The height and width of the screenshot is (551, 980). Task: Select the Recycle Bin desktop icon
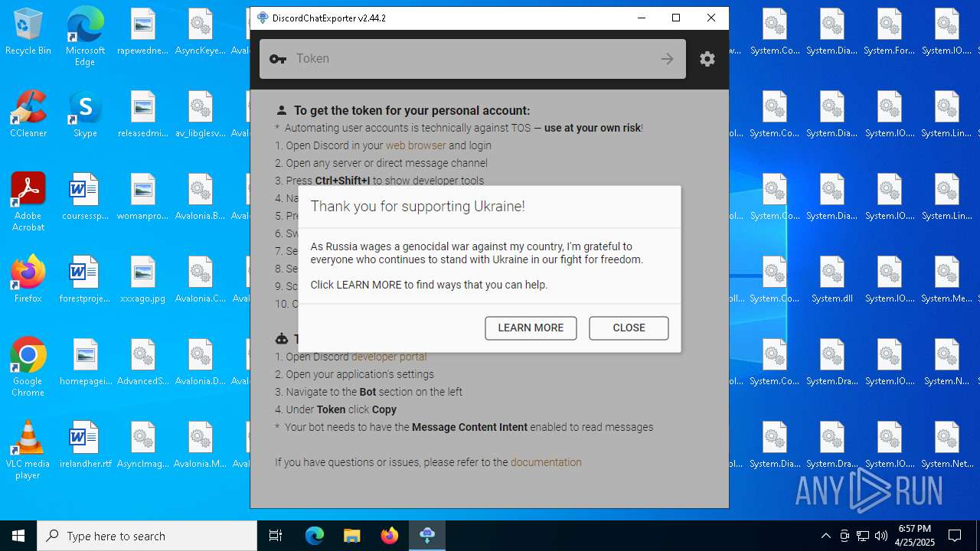click(x=28, y=32)
